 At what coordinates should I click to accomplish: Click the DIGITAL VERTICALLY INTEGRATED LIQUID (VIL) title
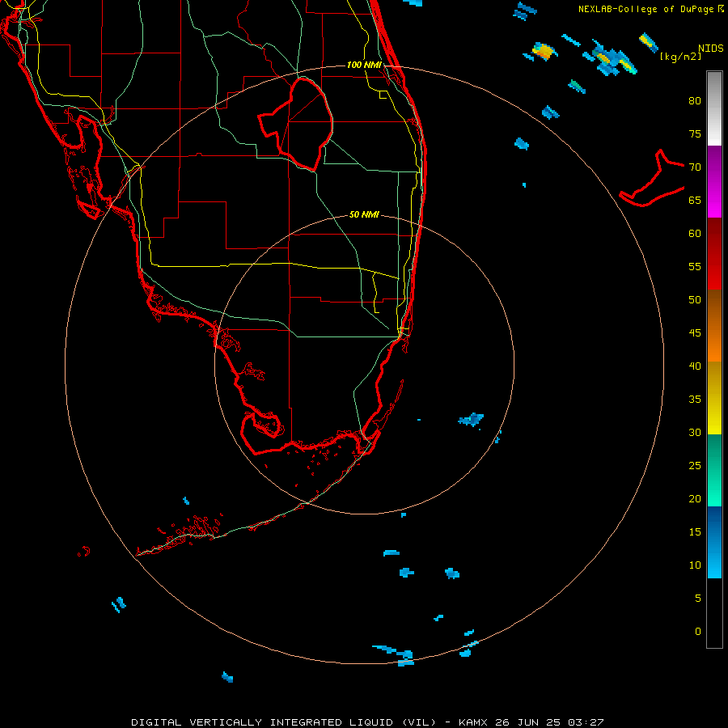tap(284, 722)
